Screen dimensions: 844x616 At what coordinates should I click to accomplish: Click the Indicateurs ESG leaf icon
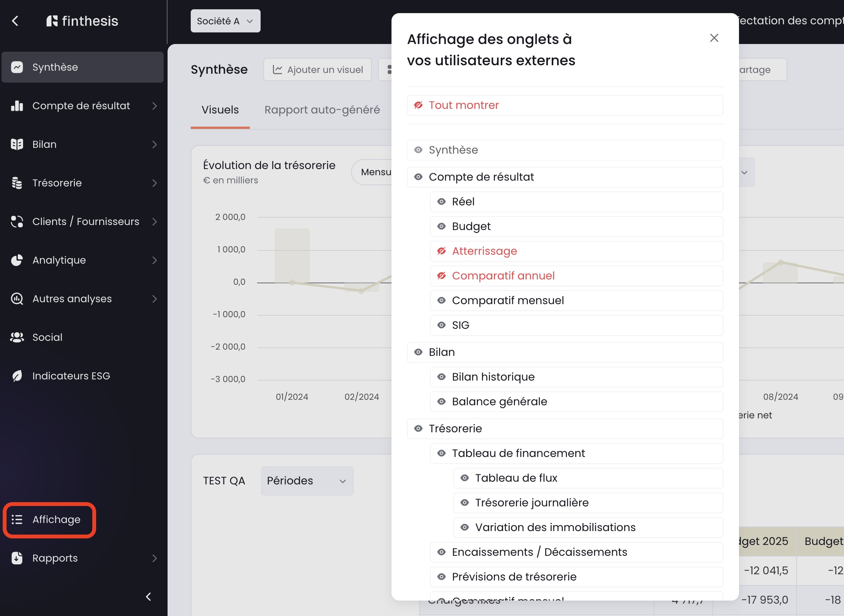point(17,376)
